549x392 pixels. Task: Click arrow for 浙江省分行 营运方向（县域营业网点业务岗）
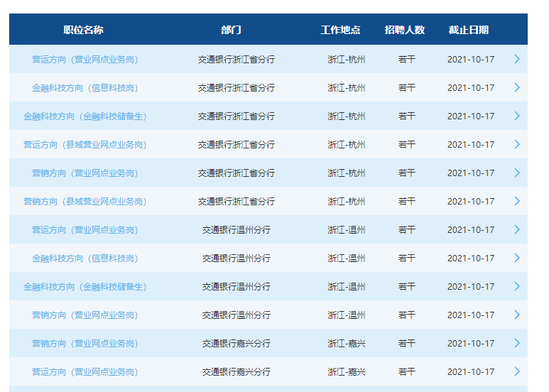(x=516, y=144)
